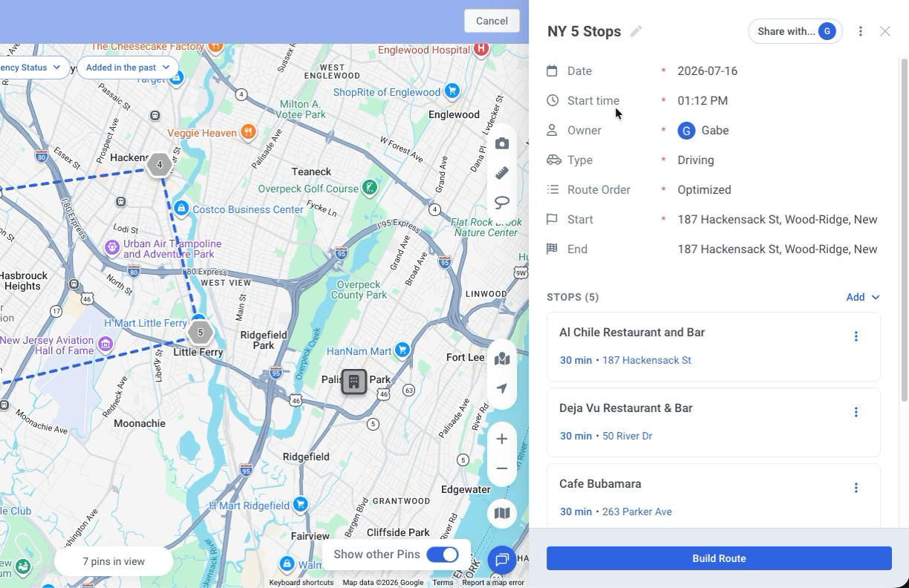The width and height of the screenshot is (909, 588).
Task: Click the Cancel button
Action: pos(492,21)
